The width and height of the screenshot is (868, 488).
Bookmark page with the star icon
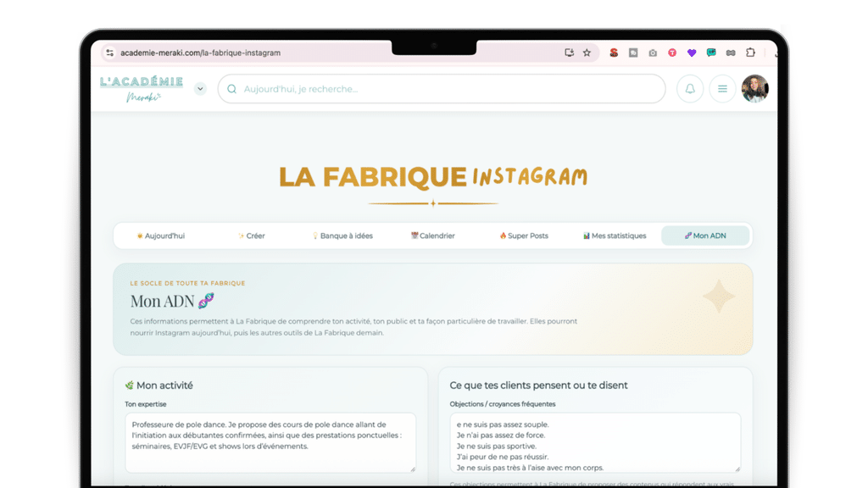click(587, 53)
